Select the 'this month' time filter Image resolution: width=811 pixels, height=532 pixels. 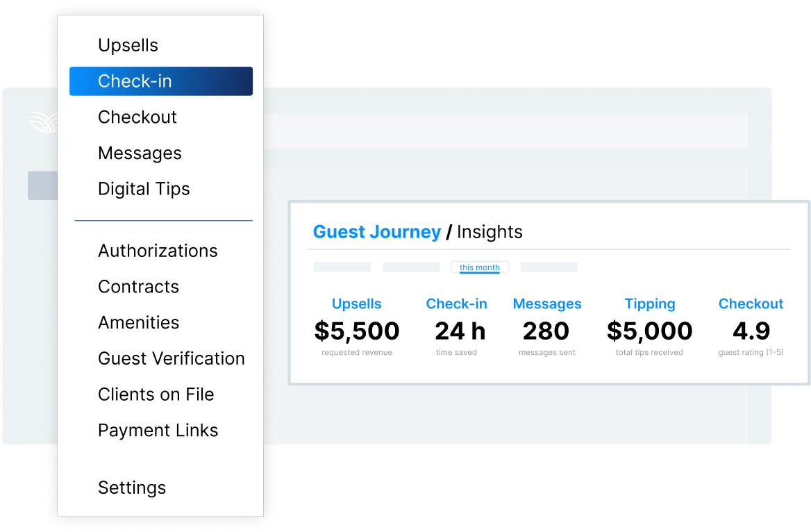tap(480, 267)
